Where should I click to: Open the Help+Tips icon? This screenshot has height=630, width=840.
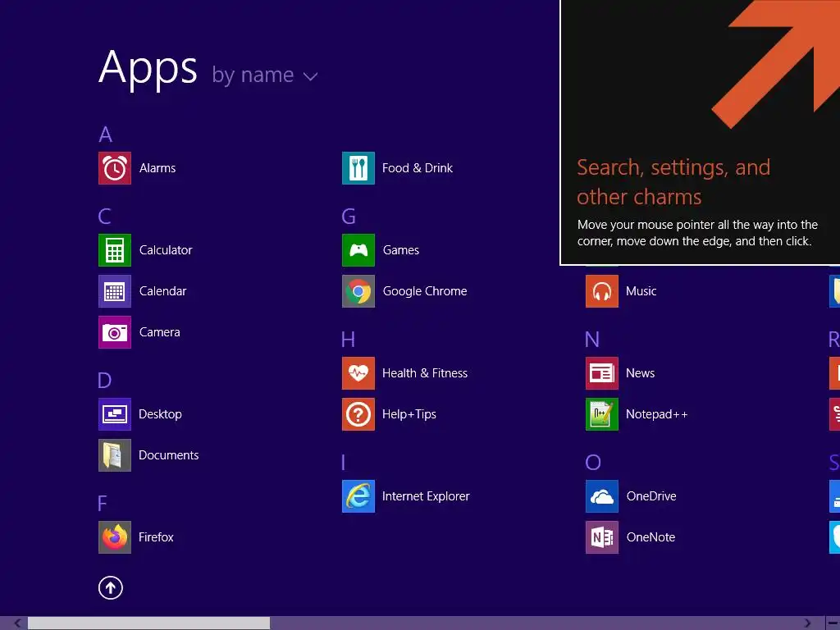coord(358,414)
